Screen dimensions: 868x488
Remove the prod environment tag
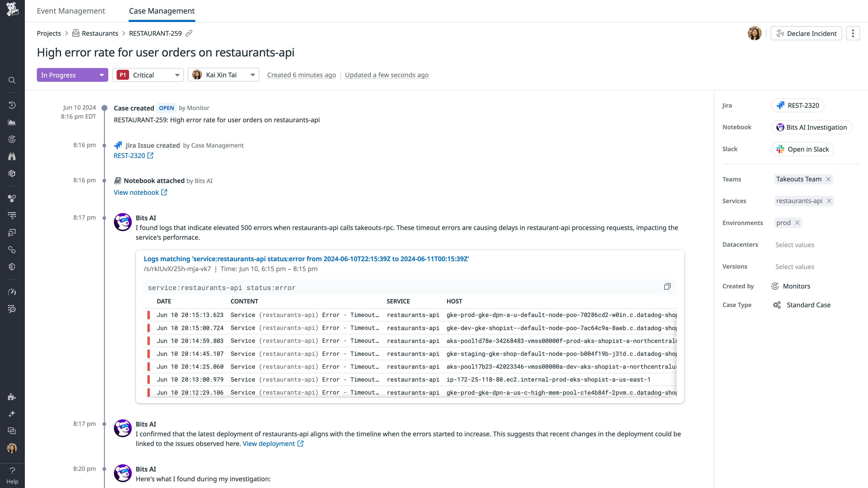tap(797, 223)
